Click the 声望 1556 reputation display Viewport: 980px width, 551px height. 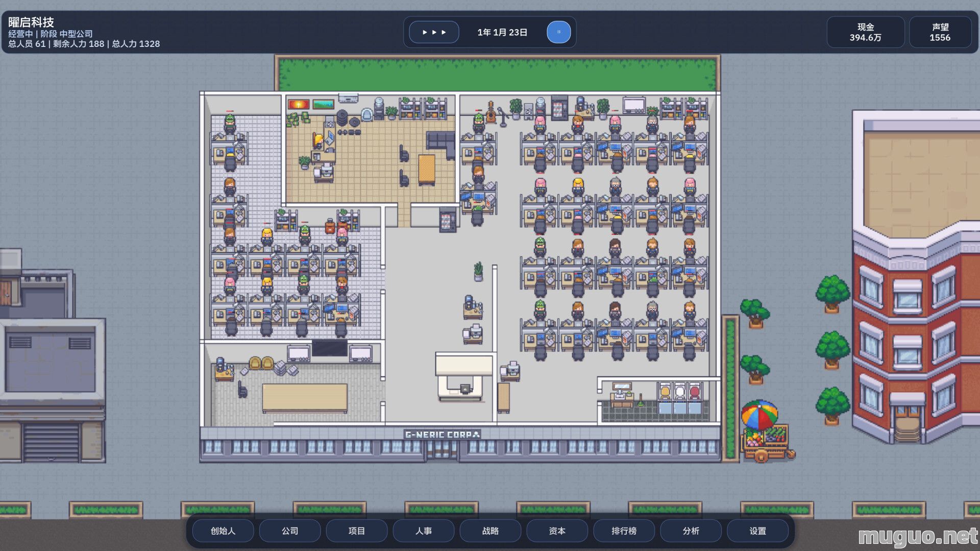(x=940, y=32)
